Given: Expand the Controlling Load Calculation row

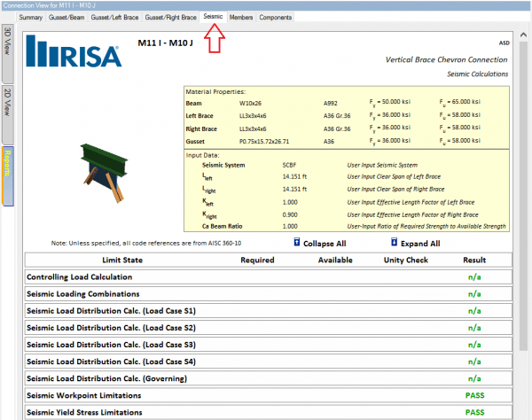Looking at the screenshot, I should click(x=80, y=276).
